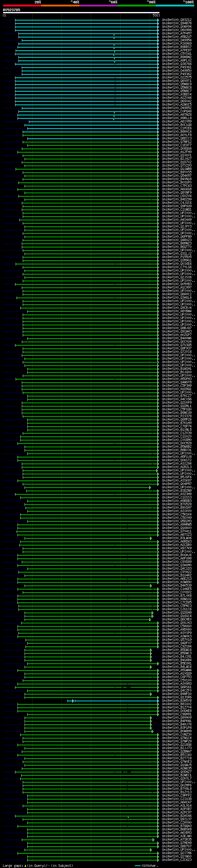
Task: Select hit label UniRef100_A7P4M7
Action: pyautogui.click(x=177, y=33)
